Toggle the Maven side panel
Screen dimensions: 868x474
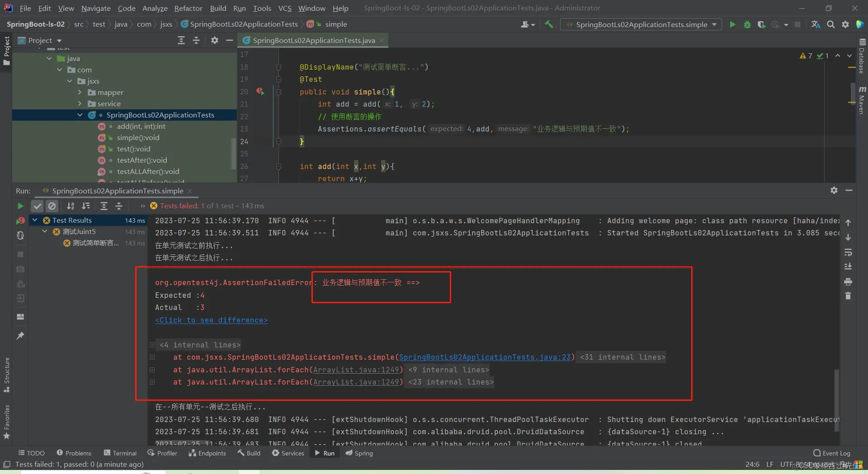tap(862, 100)
